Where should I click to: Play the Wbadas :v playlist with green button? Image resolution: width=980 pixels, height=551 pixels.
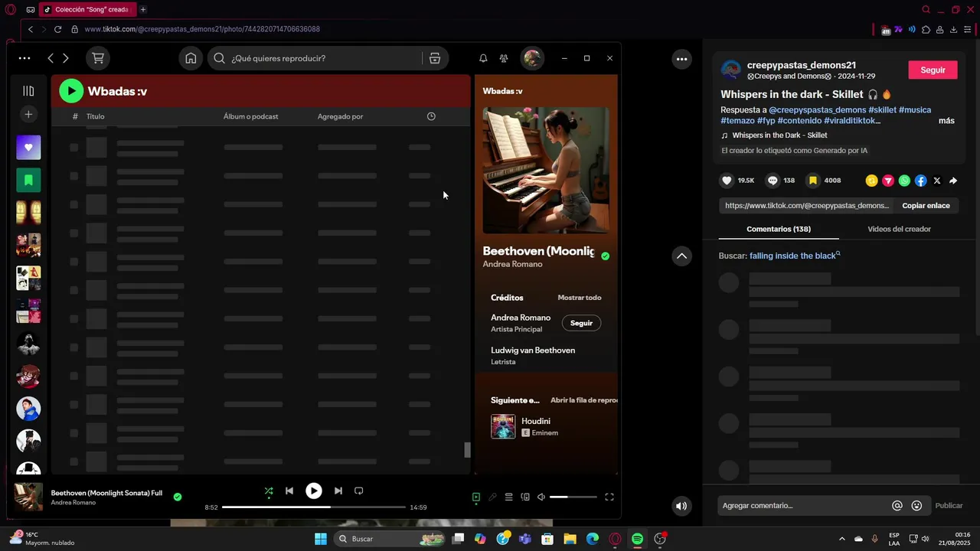pyautogui.click(x=71, y=91)
